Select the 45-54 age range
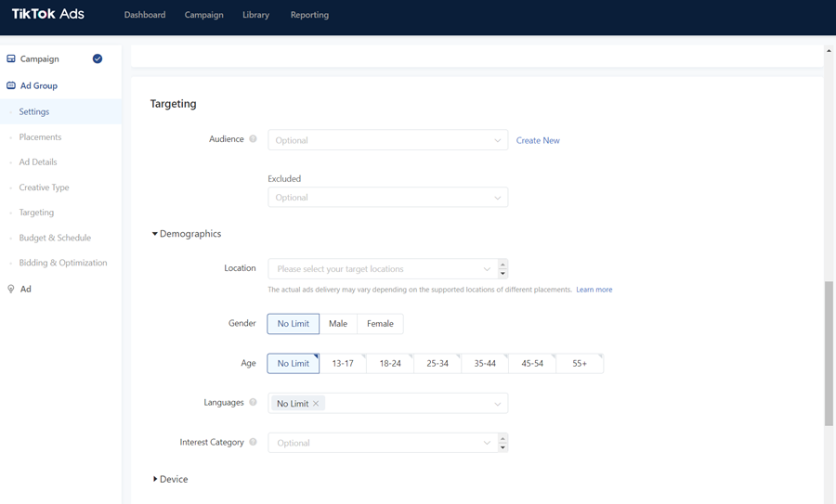Screen dimensions: 836x504 (x=532, y=363)
